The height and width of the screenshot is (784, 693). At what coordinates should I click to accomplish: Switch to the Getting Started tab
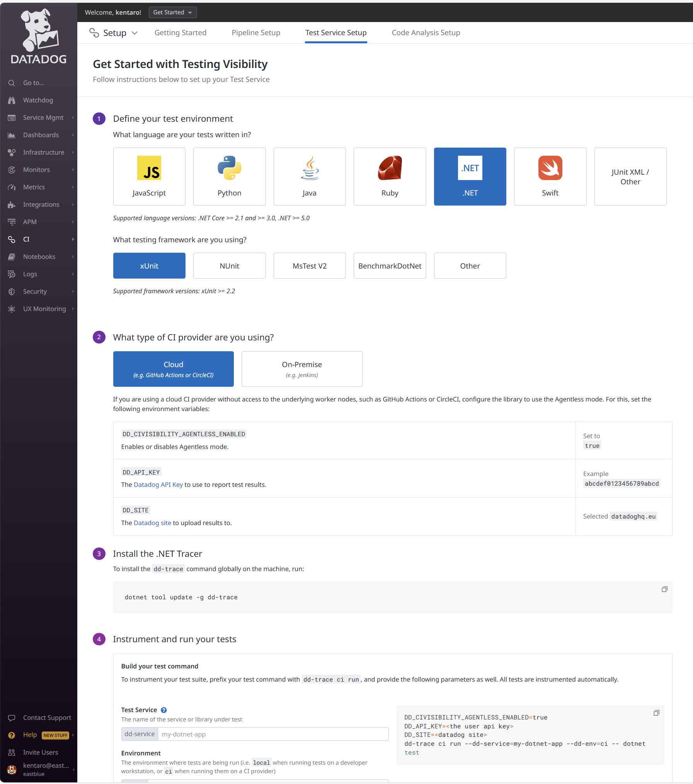[x=180, y=33]
